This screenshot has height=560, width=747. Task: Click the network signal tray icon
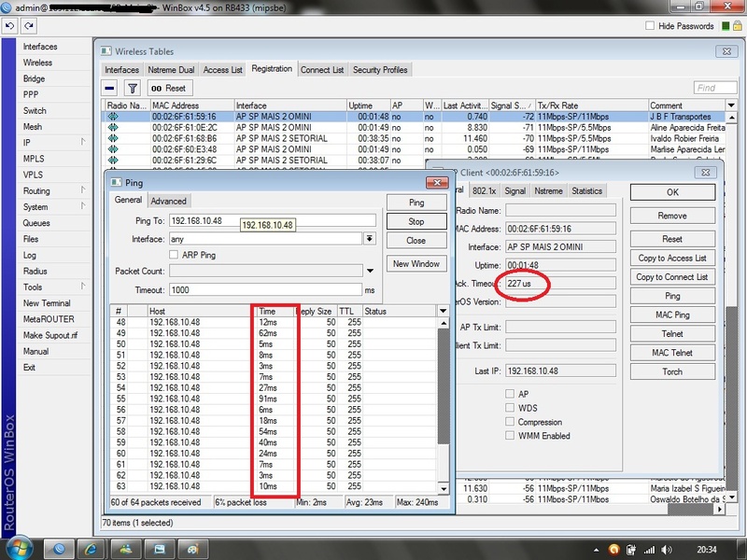pos(649,550)
